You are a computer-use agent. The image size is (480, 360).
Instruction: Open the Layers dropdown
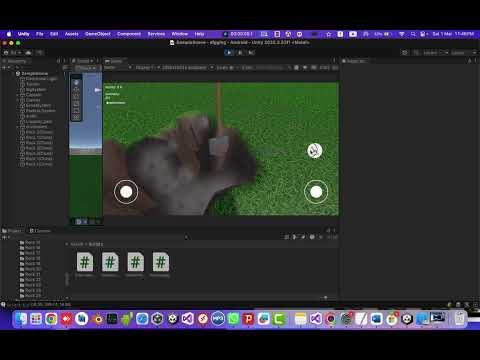point(435,53)
